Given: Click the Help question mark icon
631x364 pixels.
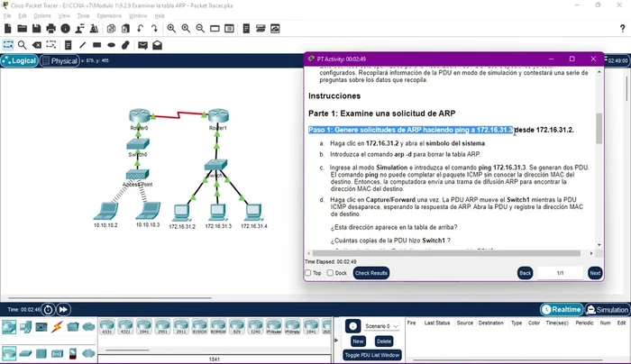Looking at the screenshot, I should click(622, 29).
